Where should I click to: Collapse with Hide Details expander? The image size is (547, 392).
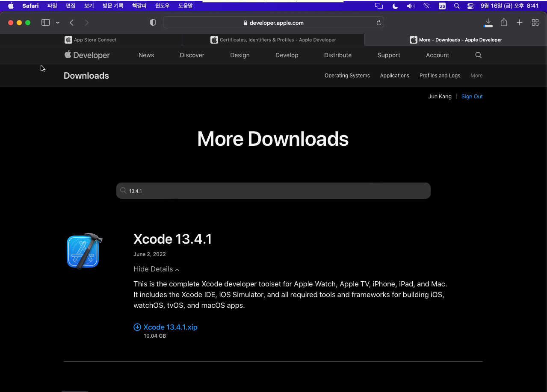157,269
